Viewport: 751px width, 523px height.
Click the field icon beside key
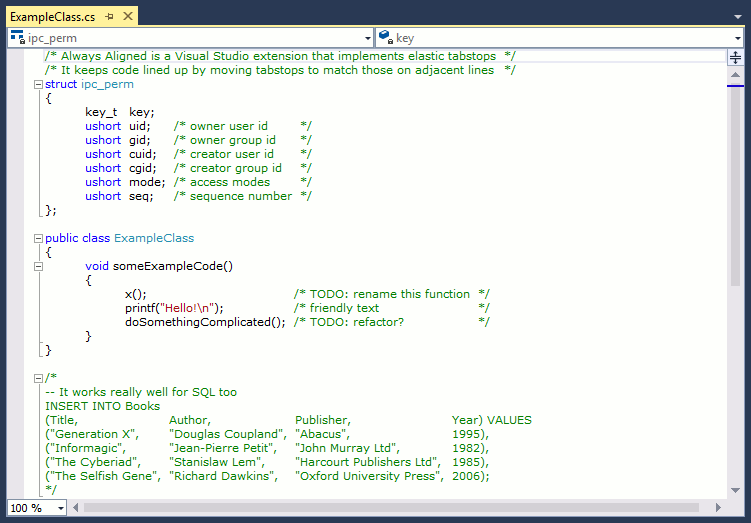386,37
